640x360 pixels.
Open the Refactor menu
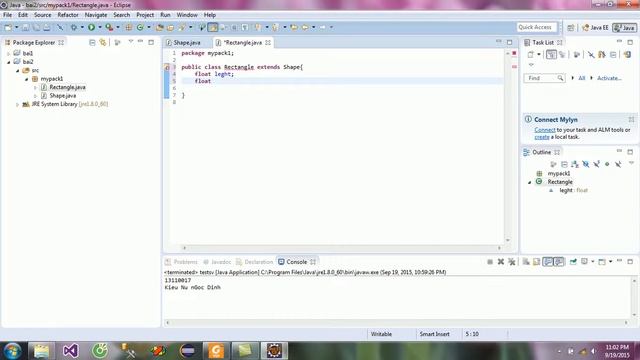tap(68, 15)
